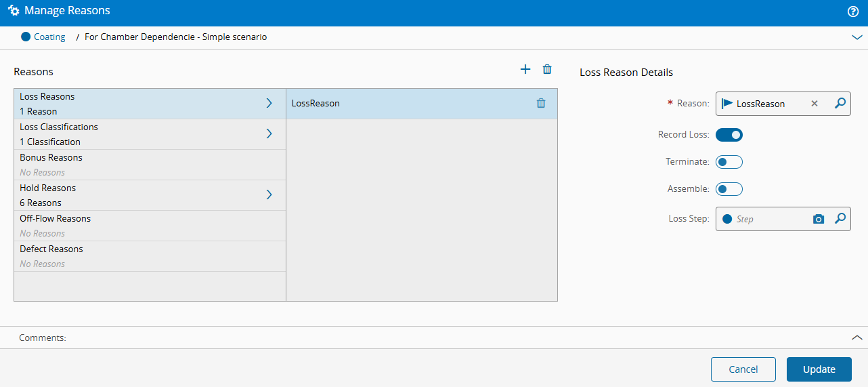Click the '1 Classification' count text
The width and height of the screenshot is (868, 387).
[x=50, y=142]
